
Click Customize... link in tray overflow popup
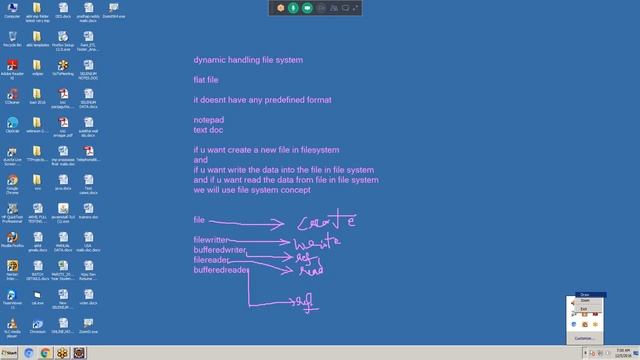[584, 338]
